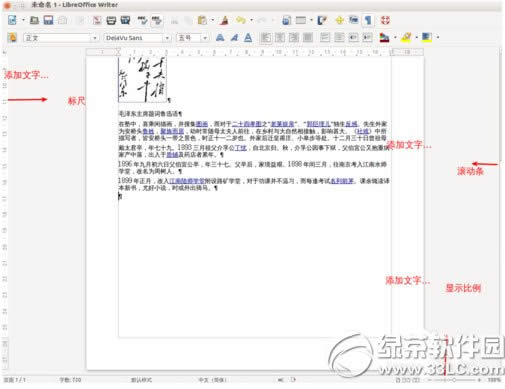
Task: Print the file directly
Action: coord(111,20)
